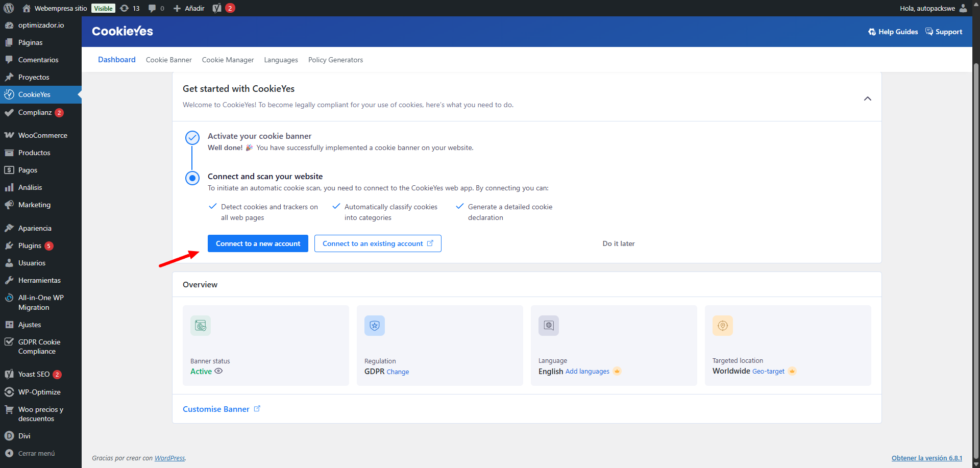
Task: Choose Do it later
Action: point(619,243)
